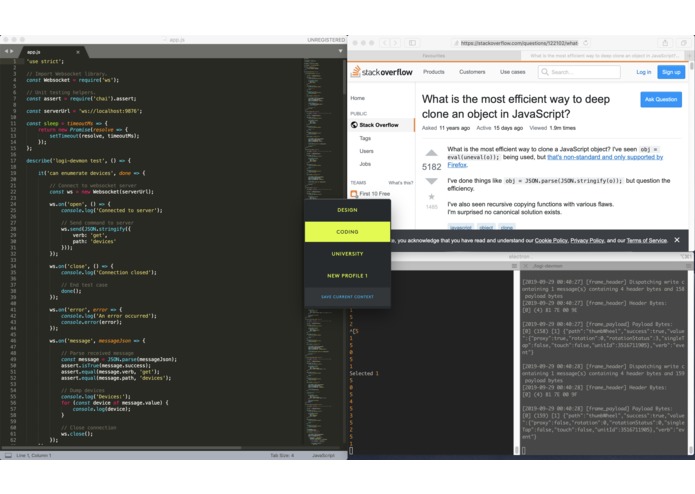Select the UNIVERSITY profile

tap(348, 254)
